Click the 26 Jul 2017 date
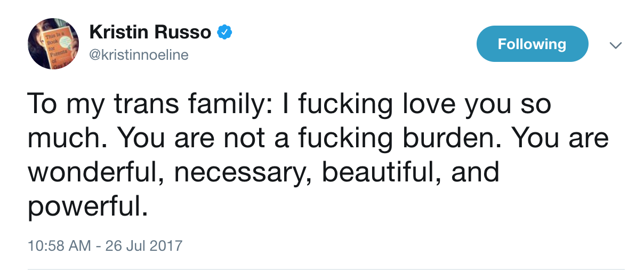The image size is (644, 270). pyautogui.click(x=144, y=245)
